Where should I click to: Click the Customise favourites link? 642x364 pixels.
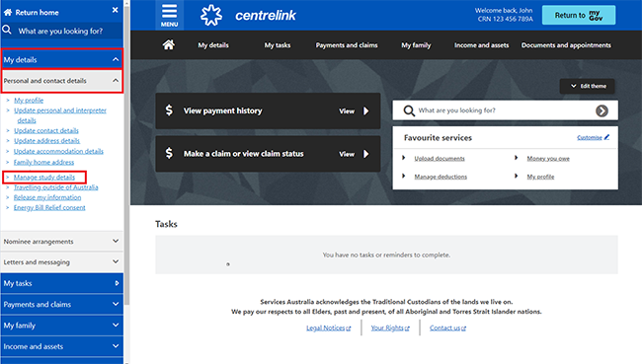point(590,137)
